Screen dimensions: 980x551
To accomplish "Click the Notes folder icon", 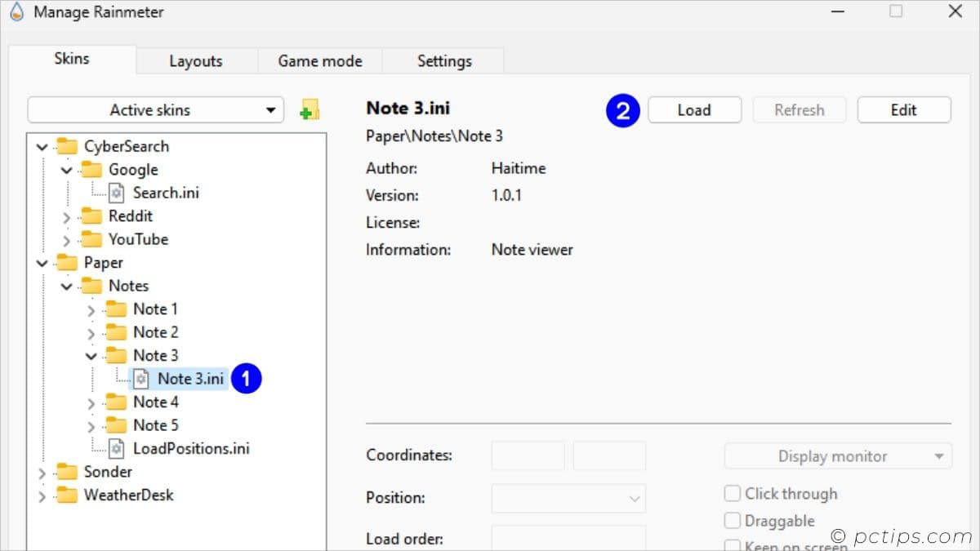I will point(91,287).
